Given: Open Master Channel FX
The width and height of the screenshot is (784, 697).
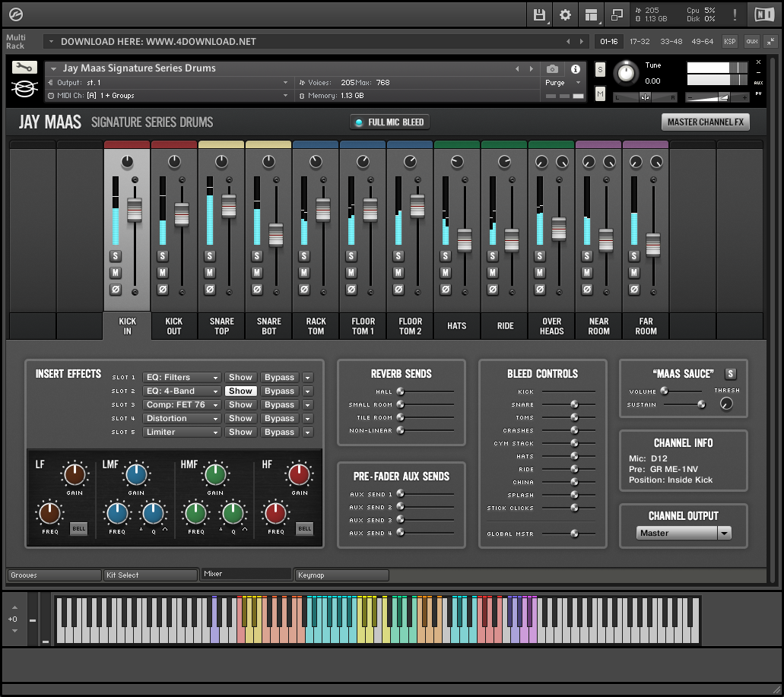Looking at the screenshot, I should pos(705,122).
